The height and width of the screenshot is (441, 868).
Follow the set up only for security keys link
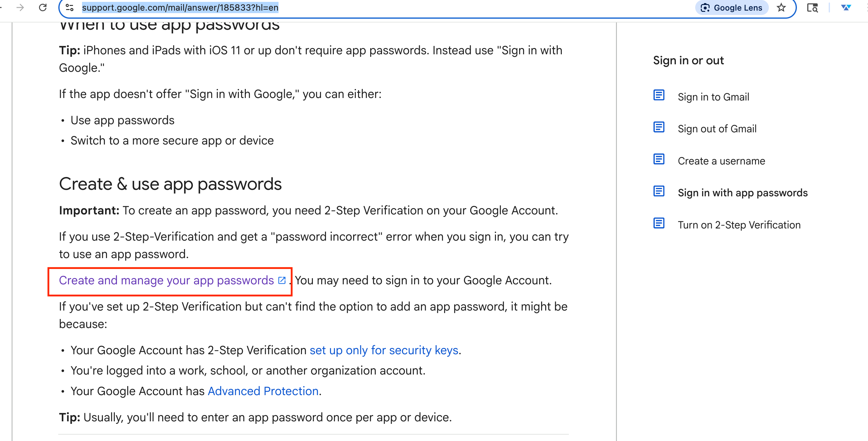tap(384, 350)
